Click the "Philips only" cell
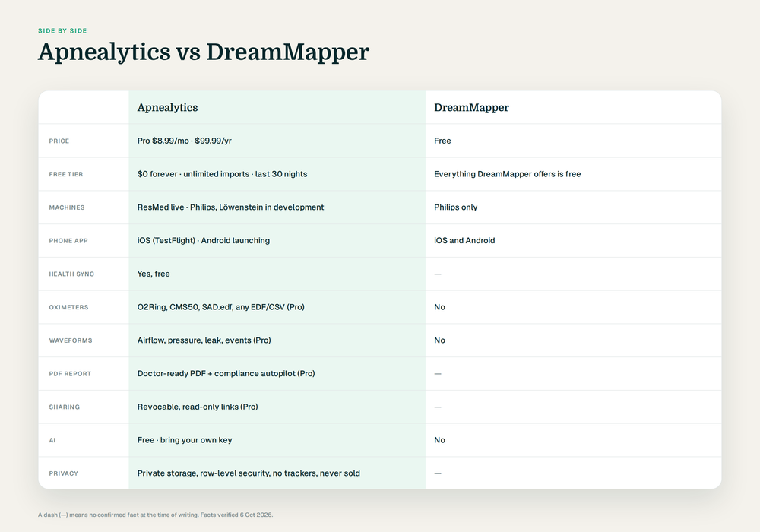The width and height of the screenshot is (760, 532). tap(455, 207)
